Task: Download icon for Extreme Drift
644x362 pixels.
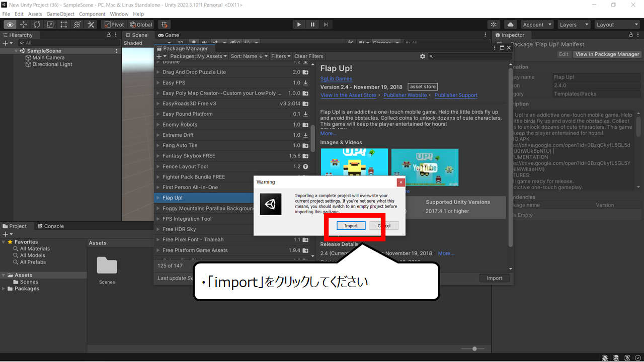Action: [x=305, y=135]
